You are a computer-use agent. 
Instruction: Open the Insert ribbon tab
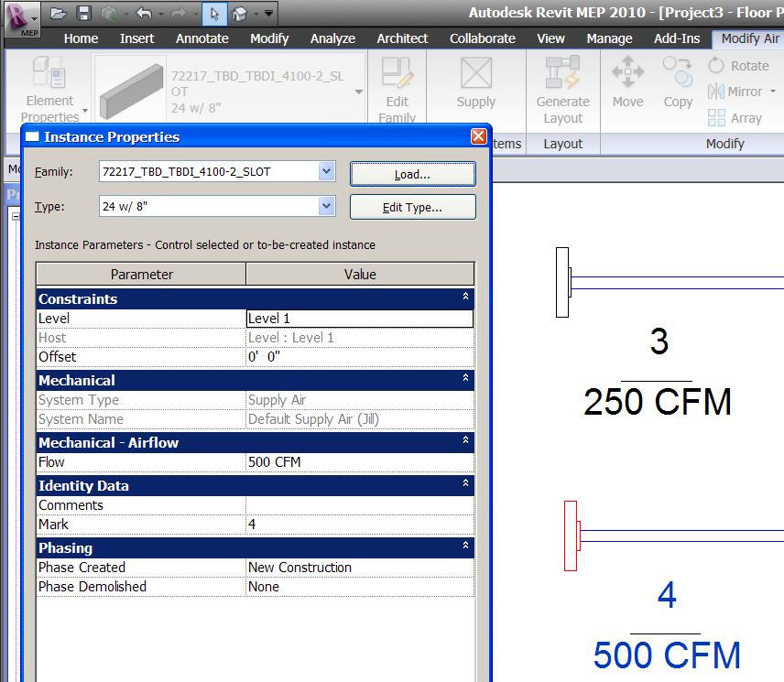137,38
